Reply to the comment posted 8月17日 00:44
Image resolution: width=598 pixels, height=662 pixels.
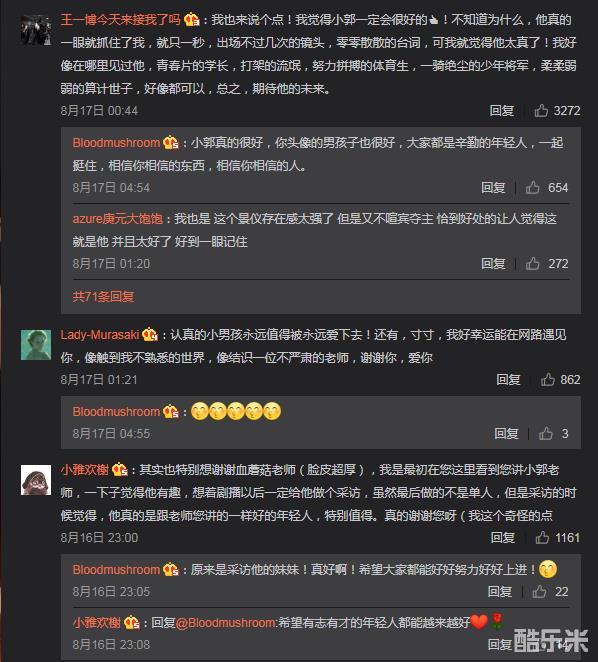pyautogui.click(x=502, y=111)
